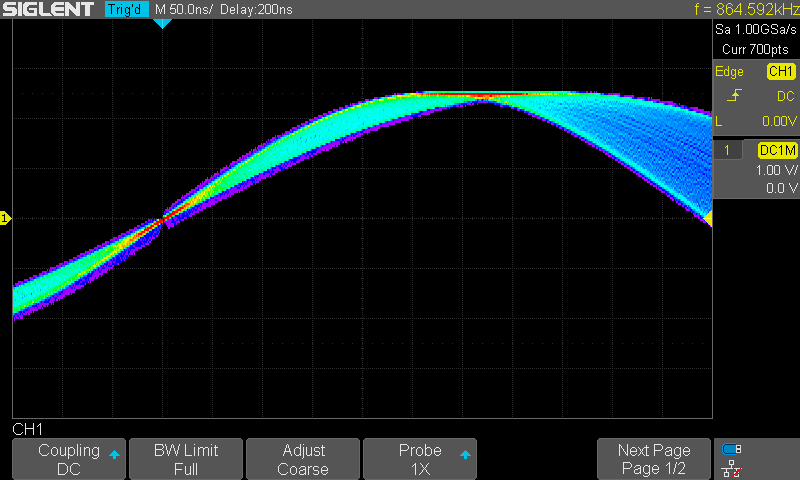This screenshot has width=800, height=480.
Task: Open the Coupling DC softkey menu
Action: tap(68, 459)
